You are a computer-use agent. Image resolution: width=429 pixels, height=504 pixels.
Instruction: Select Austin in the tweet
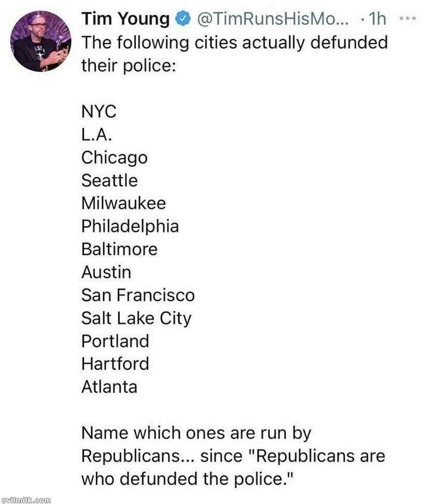tap(106, 272)
